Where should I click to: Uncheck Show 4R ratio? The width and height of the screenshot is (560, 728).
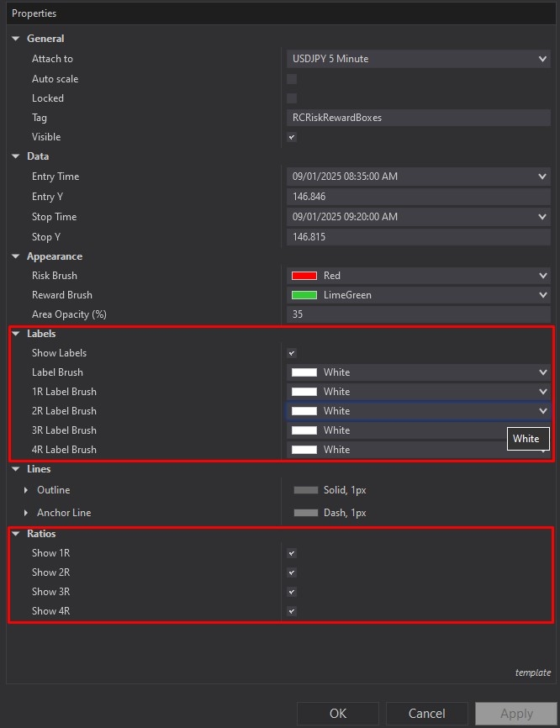click(x=291, y=611)
